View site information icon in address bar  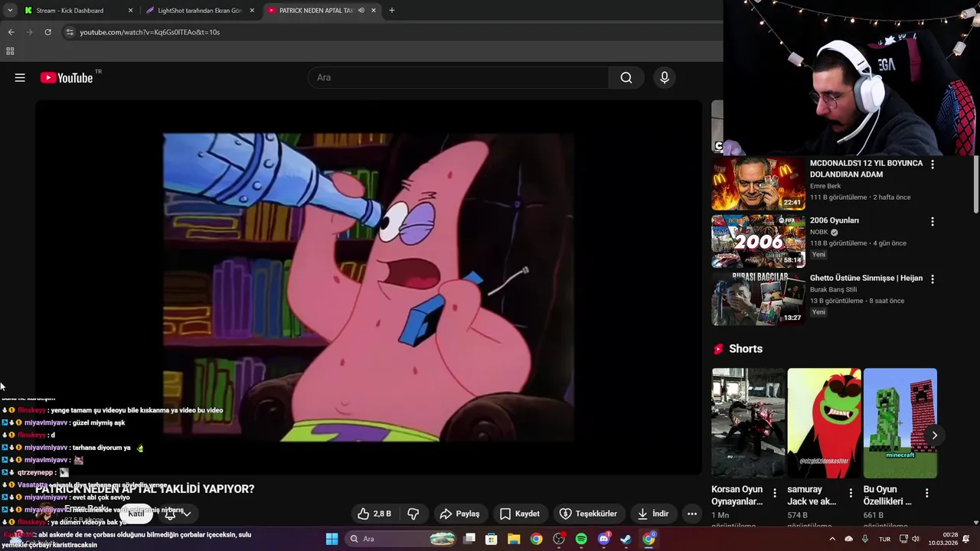click(x=70, y=32)
